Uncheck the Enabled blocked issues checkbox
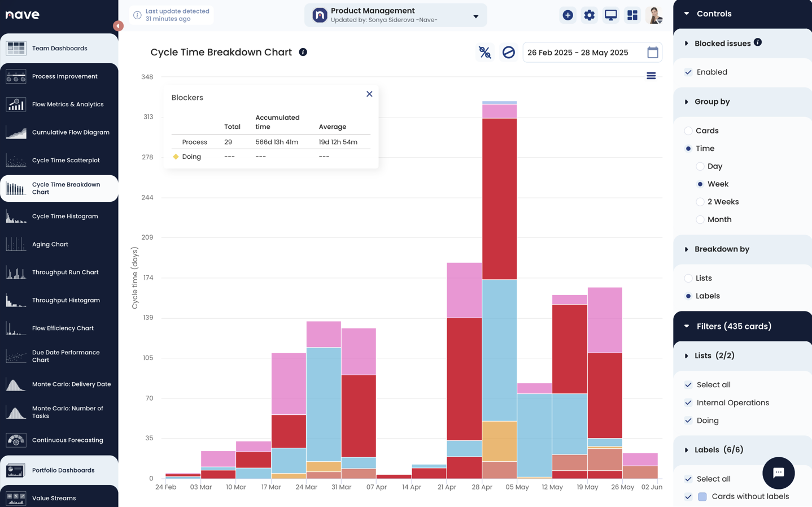The height and width of the screenshot is (507, 812). [688, 72]
